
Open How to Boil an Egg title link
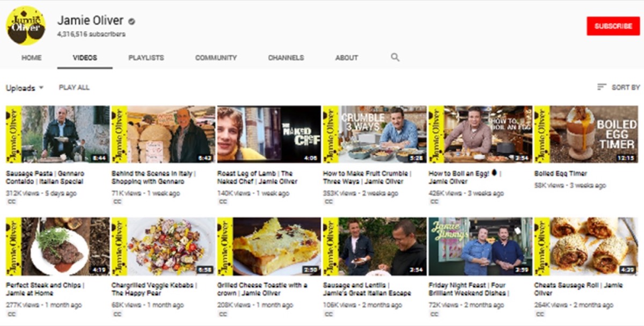464,177
